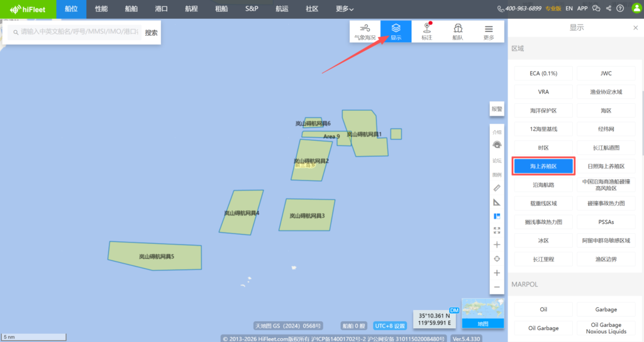The image size is (644, 342).
Task: Enable the ECA (0.1%) layer
Action: point(543,74)
